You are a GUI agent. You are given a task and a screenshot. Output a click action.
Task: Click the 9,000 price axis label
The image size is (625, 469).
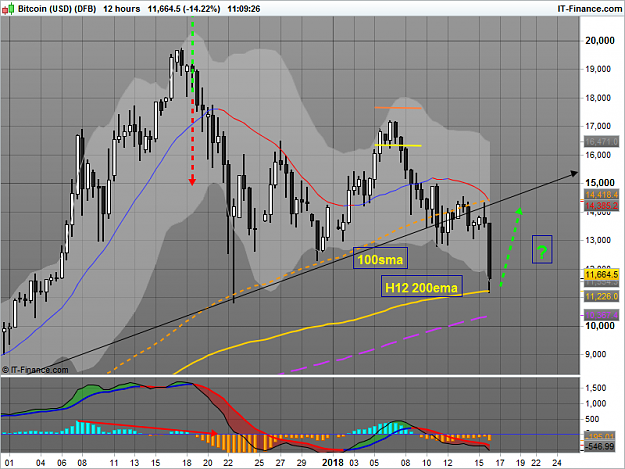point(598,354)
